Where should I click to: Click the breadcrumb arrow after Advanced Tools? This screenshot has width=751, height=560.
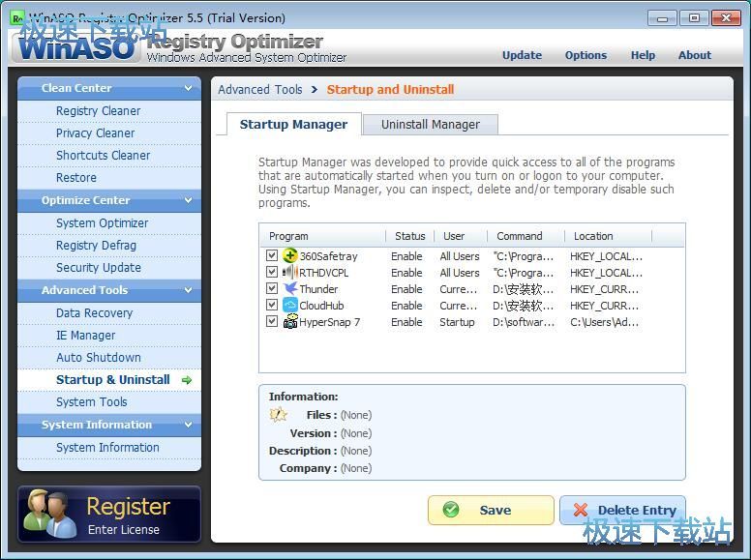pyautogui.click(x=315, y=90)
